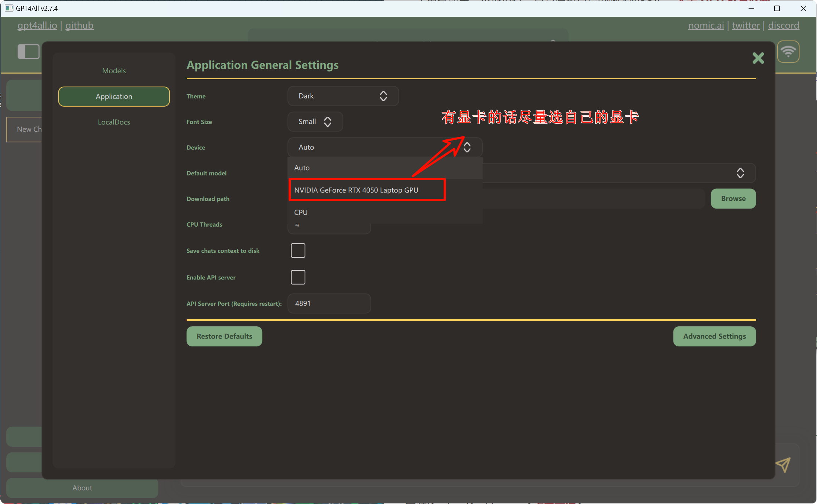This screenshot has width=817, height=504.
Task: Click the About button in main window
Action: tap(82, 488)
